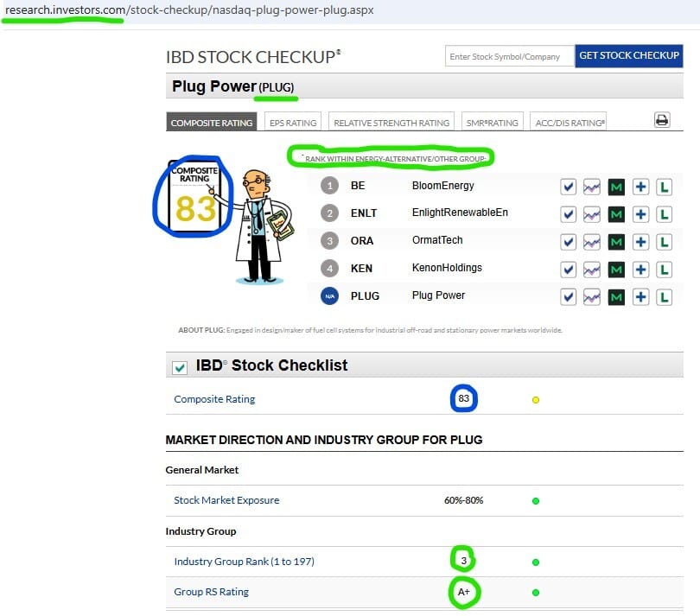
Task: Add ORA using the plus icon
Action: [640, 243]
